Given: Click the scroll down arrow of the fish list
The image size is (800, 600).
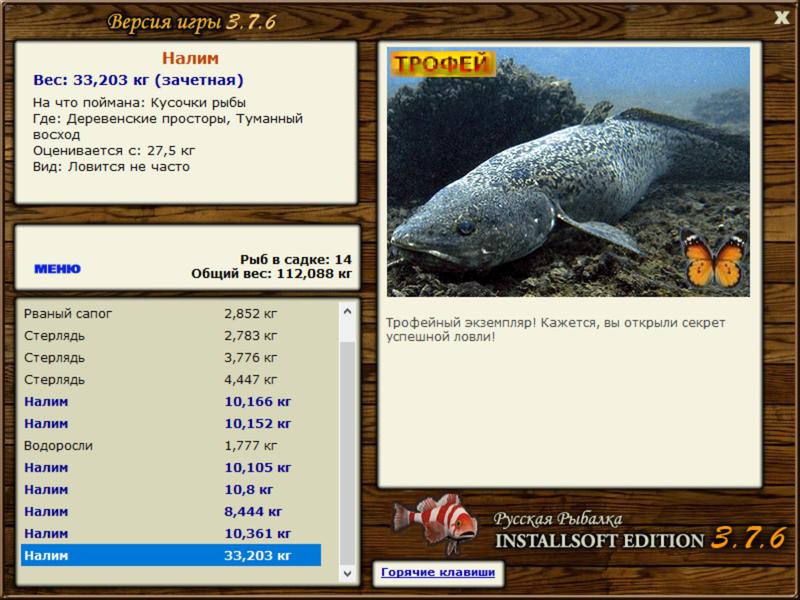Looking at the screenshot, I should click(347, 573).
